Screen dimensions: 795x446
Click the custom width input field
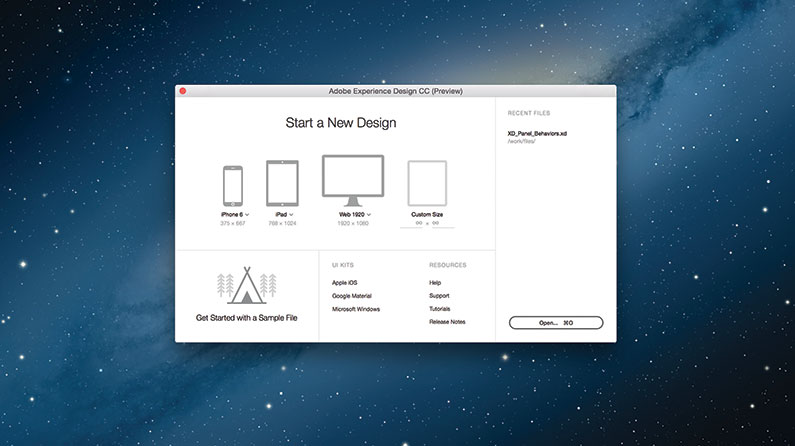point(412,224)
